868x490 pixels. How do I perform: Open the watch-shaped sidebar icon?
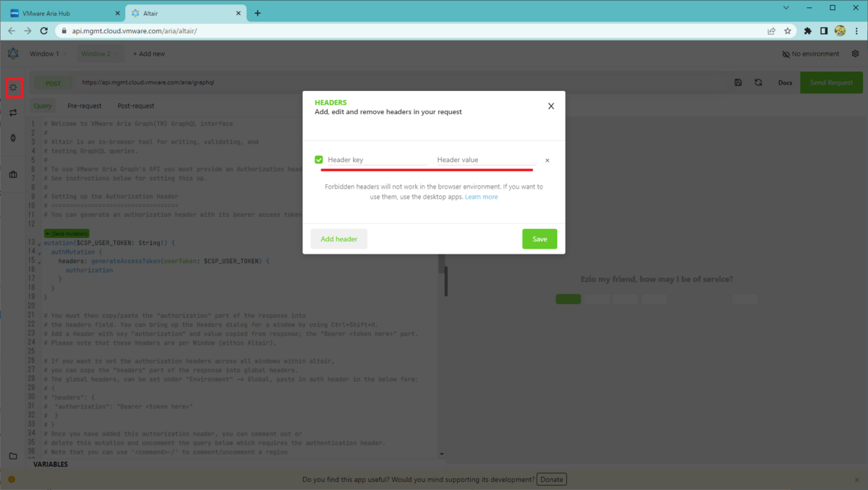point(13,138)
